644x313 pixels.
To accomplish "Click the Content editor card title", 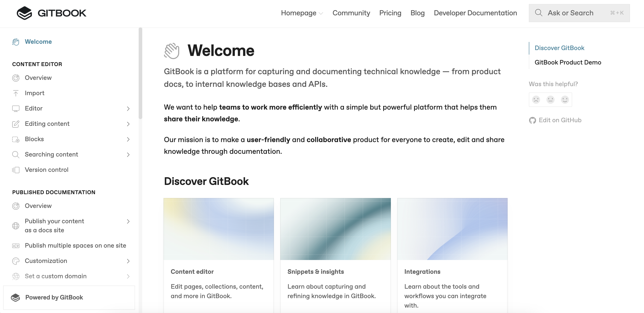I will [192, 272].
